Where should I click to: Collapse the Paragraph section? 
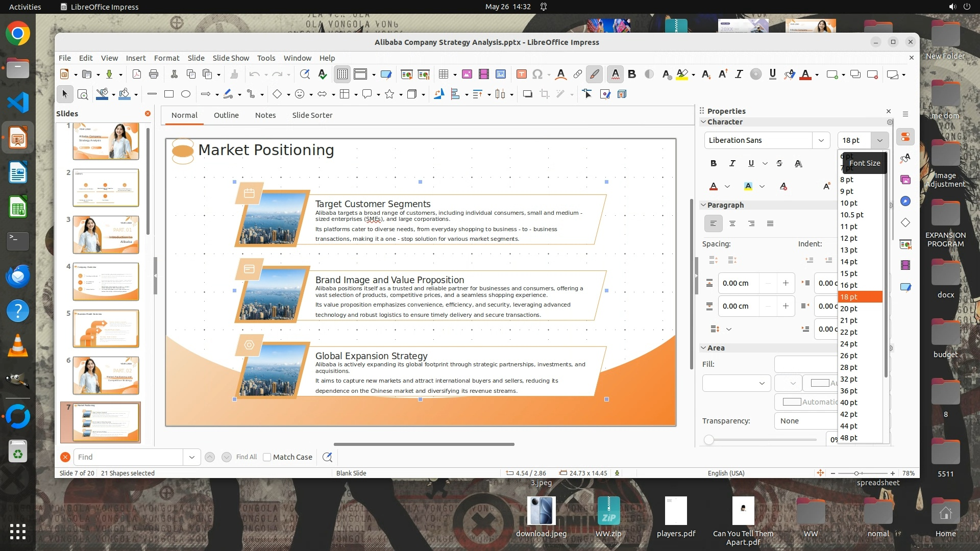click(x=703, y=205)
